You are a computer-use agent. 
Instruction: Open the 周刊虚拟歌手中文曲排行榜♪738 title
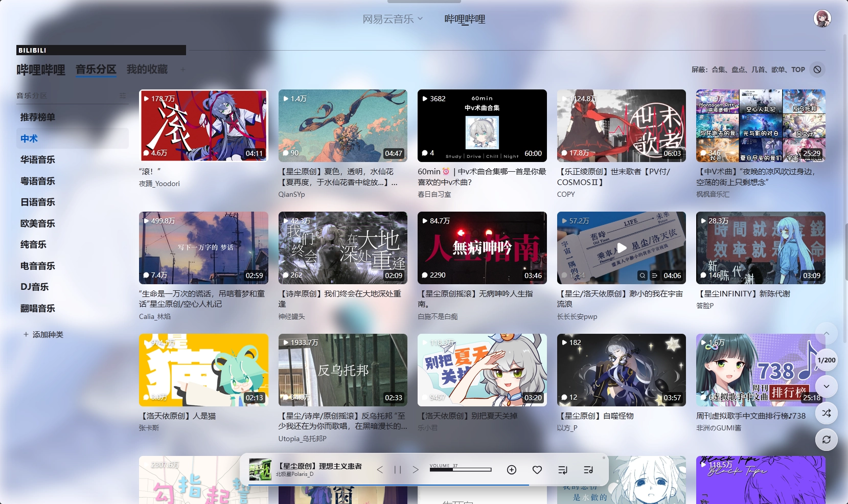(x=751, y=416)
